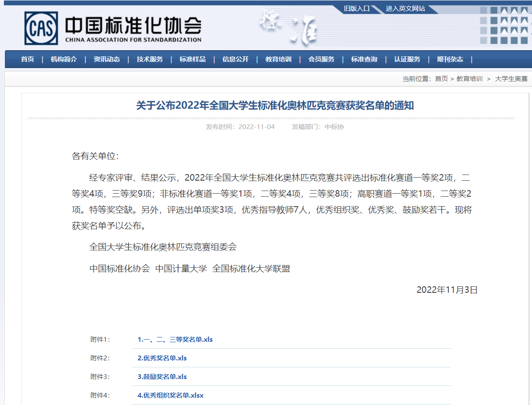Click 标准样品 in the menu bar
This screenshot has width=532, height=405.
pyautogui.click(x=192, y=59)
